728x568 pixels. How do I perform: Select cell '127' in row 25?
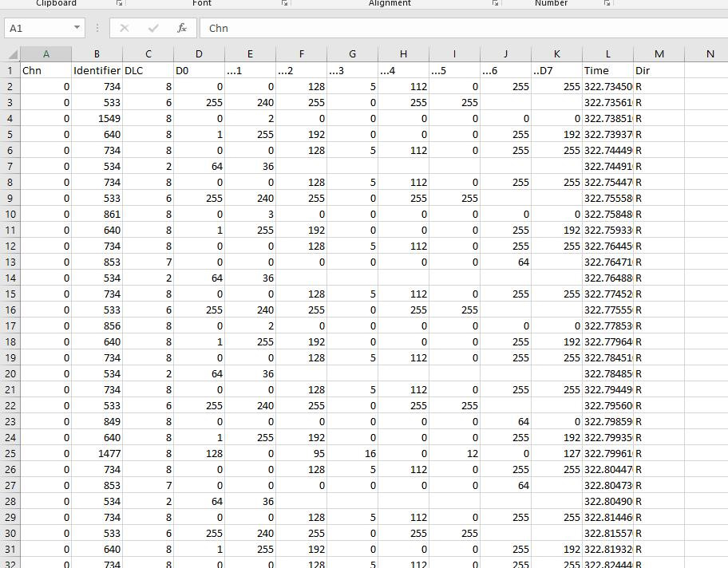(x=556, y=453)
